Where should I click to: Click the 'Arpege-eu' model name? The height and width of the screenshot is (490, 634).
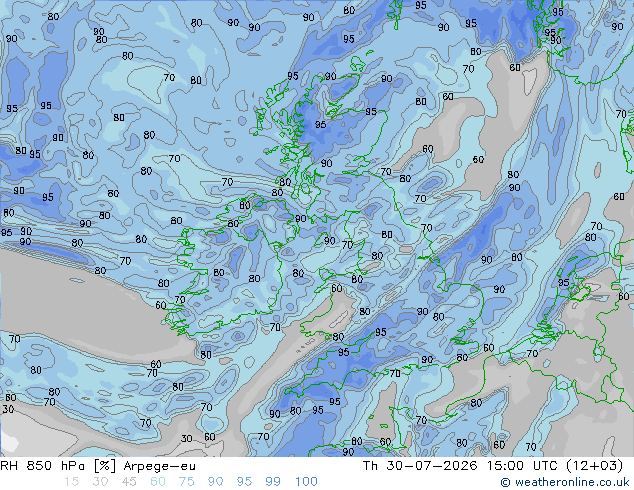159,466
